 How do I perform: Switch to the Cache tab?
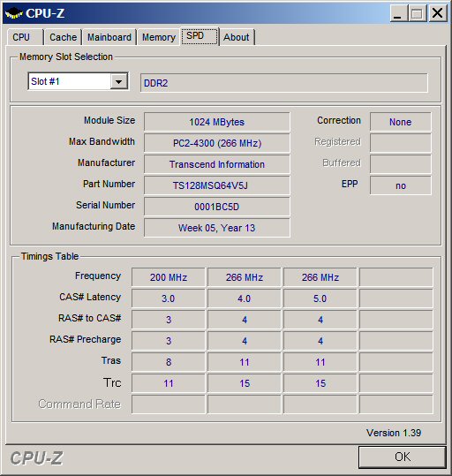tap(64, 37)
